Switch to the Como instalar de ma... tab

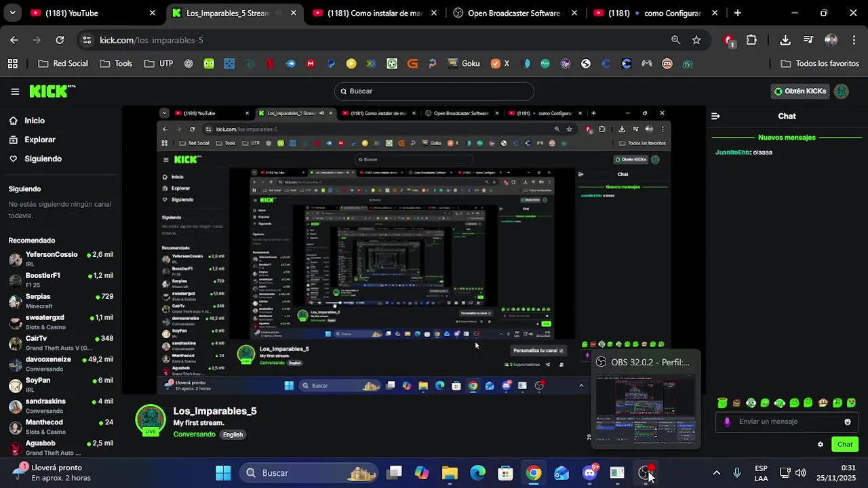click(376, 13)
